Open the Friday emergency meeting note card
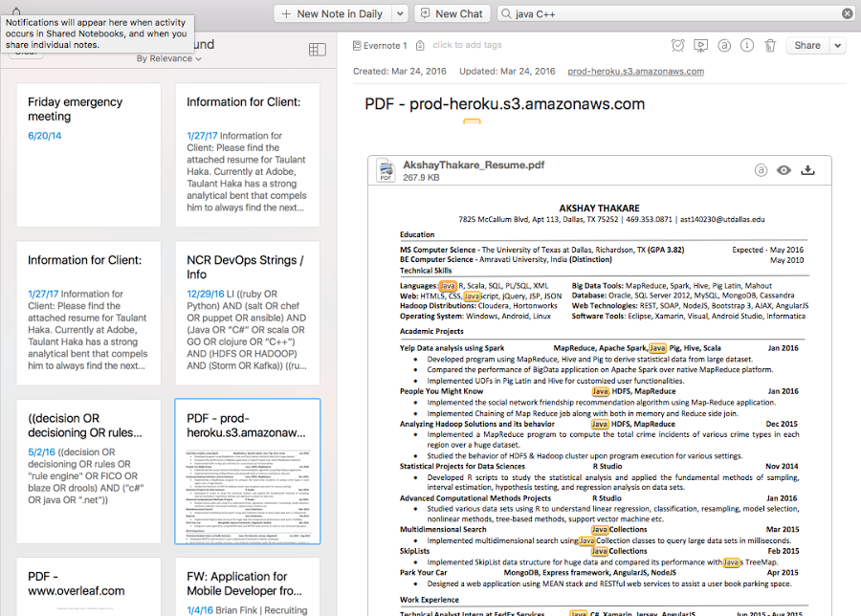This screenshot has width=861, height=616. click(x=88, y=155)
